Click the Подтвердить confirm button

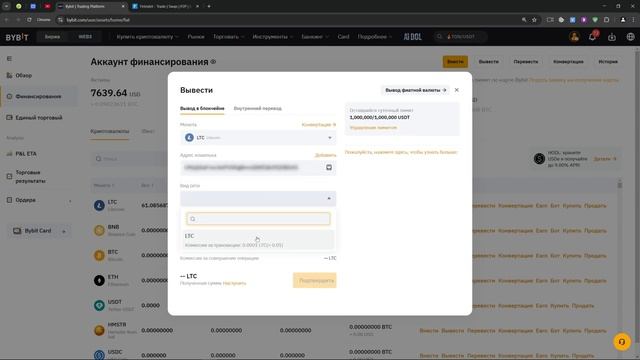(x=315, y=280)
